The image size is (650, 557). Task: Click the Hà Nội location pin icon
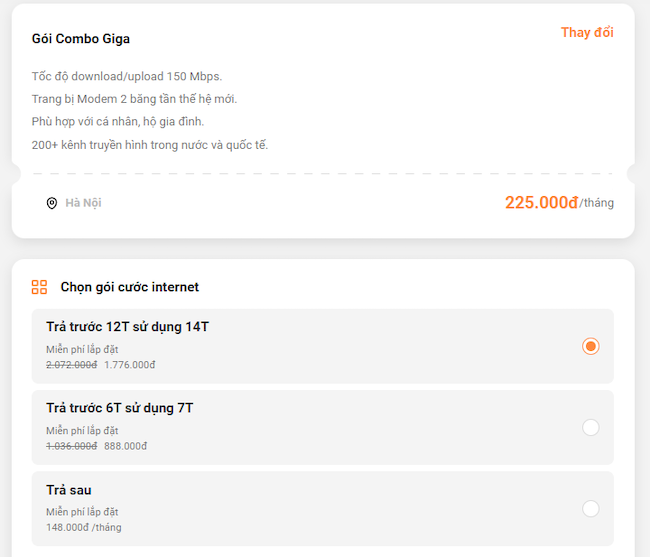click(52, 203)
